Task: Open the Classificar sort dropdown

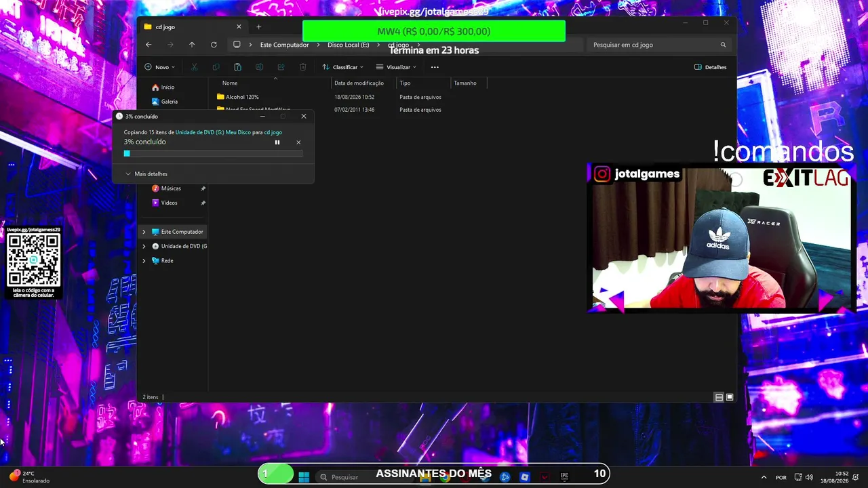Action: tap(342, 67)
